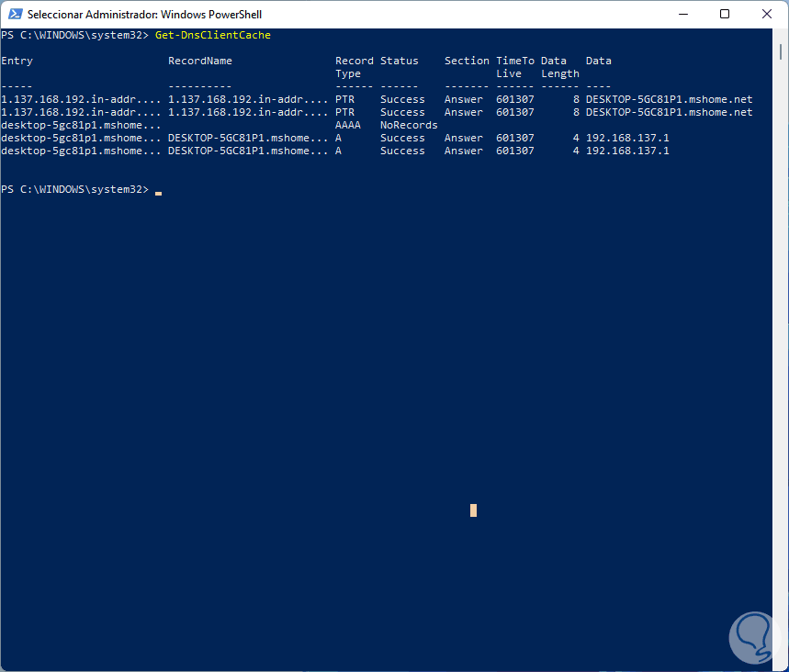
Task: Minimize the PowerShell window
Action: point(682,14)
